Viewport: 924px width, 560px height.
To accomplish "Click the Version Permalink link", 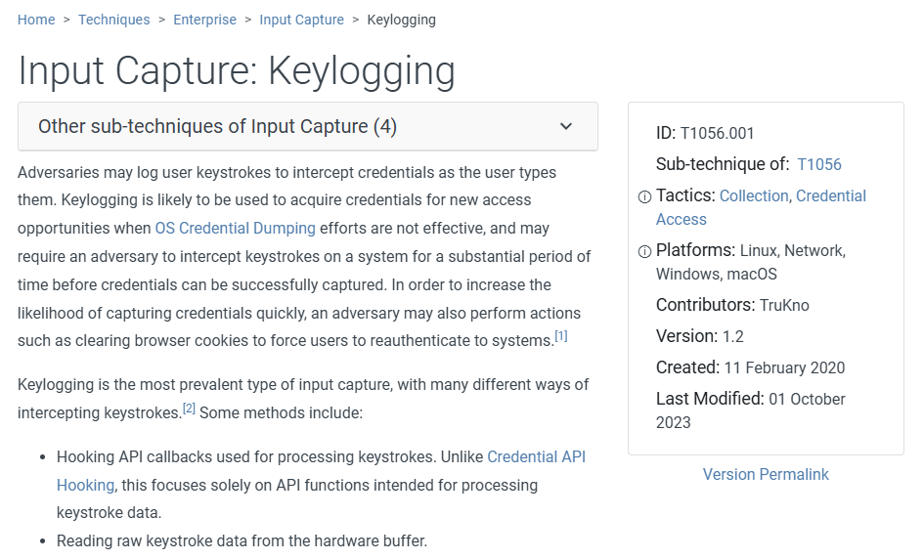I will click(x=766, y=474).
